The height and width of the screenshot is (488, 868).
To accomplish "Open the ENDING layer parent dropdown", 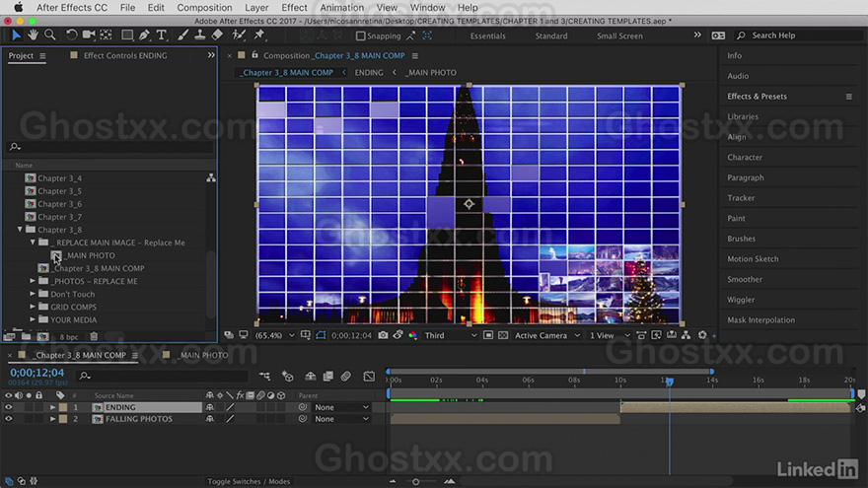I will (x=341, y=407).
